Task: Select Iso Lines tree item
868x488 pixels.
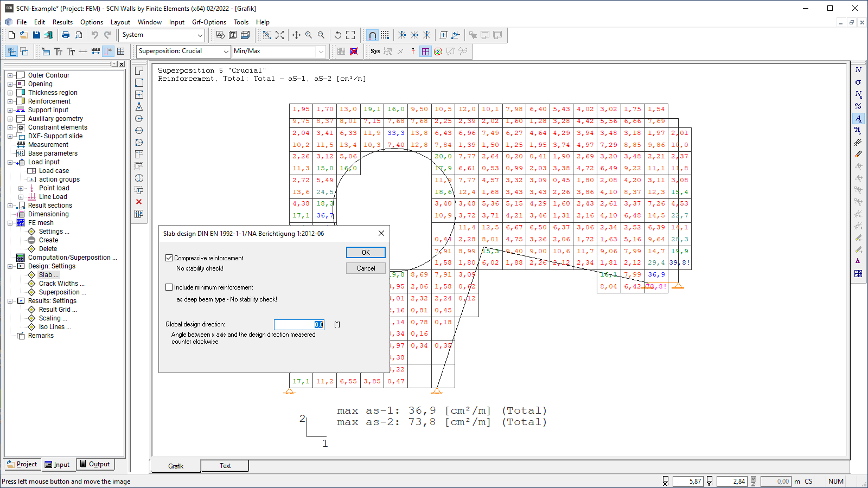Action: coord(54,327)
